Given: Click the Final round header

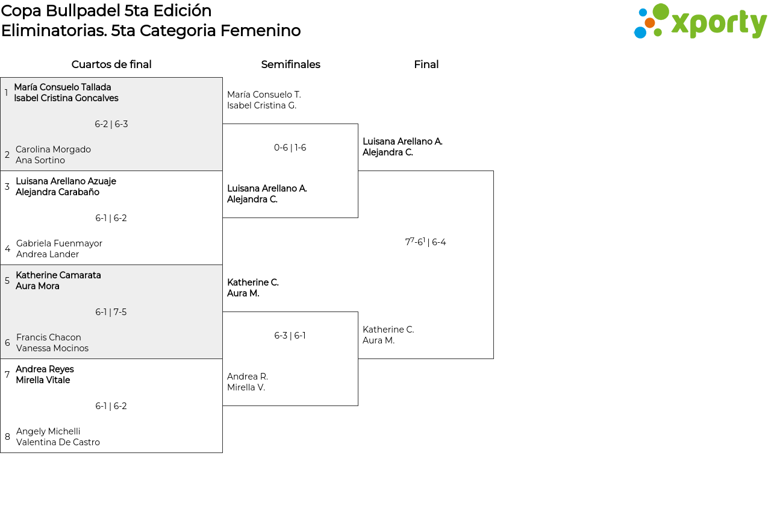Looking at the screenshot, I should 426,64.
